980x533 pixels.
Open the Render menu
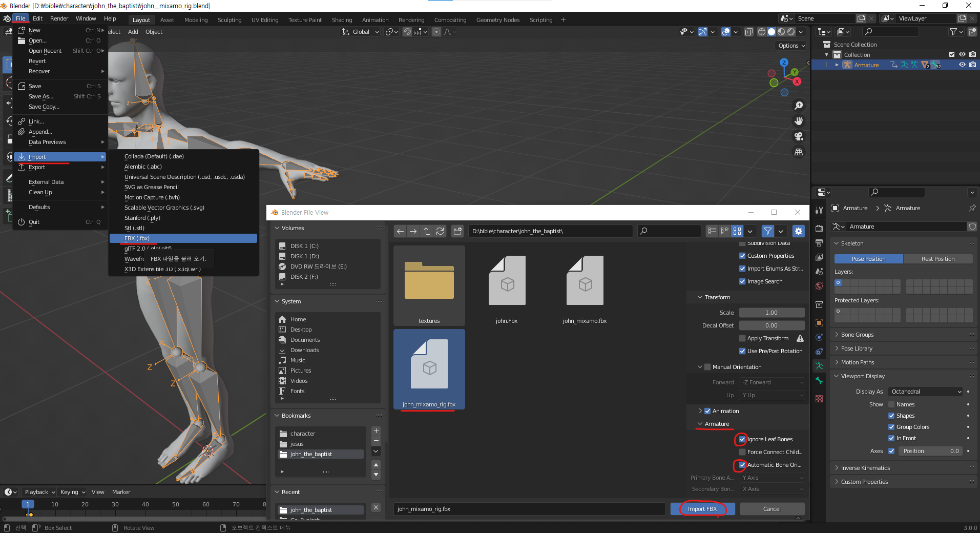(59, 18)
